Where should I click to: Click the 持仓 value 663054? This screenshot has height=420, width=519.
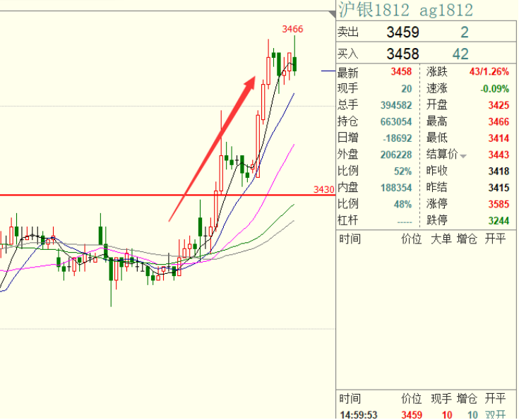(x=396, y=122)
